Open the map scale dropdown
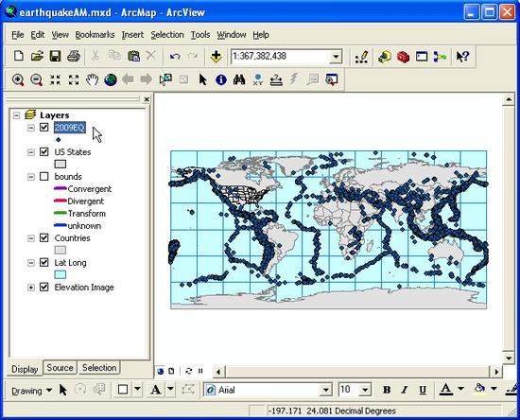The height and width of the screenshot is (420, 520). (x=336, y=57)
